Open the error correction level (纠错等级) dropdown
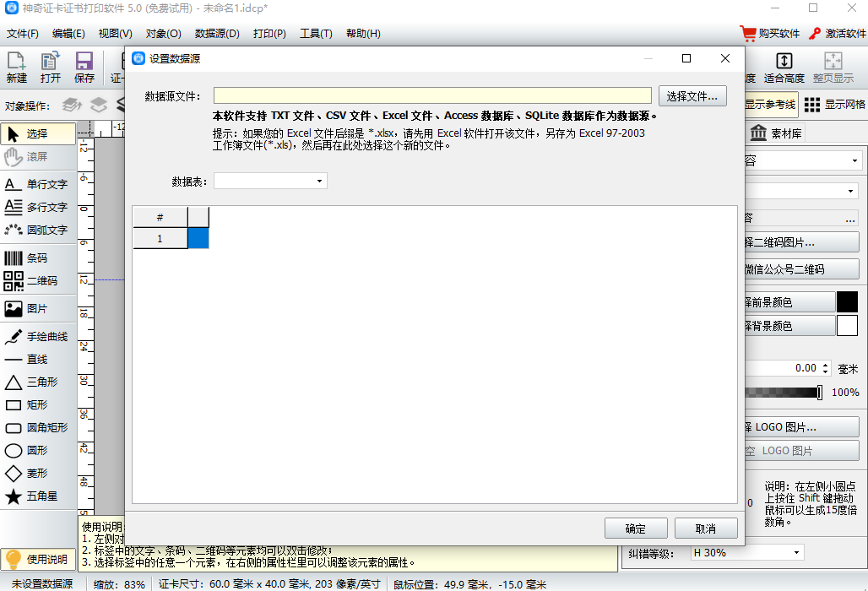Image resolution: width=868 pixels, height=591 pixels. click(746, 552)
